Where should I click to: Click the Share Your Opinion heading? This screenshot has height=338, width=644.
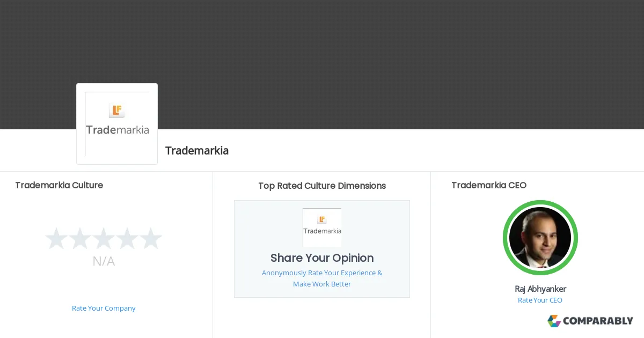tap(322, 258)
